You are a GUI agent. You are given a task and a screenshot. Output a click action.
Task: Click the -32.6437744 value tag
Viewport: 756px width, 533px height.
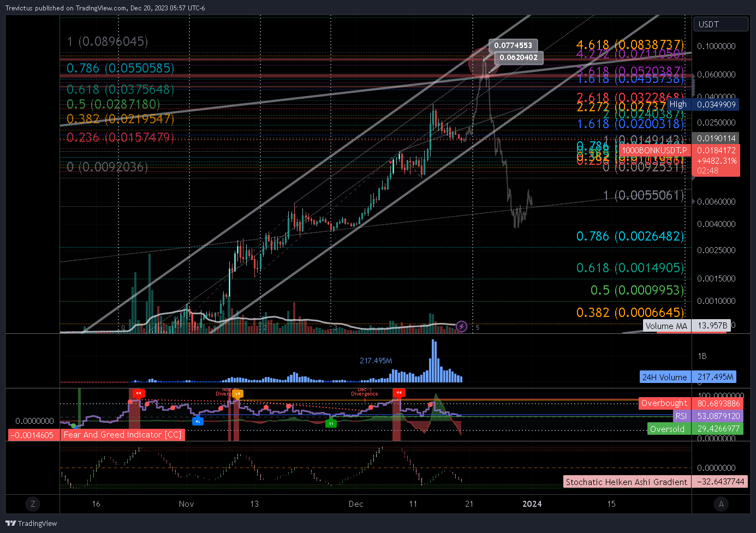point(719,482)
